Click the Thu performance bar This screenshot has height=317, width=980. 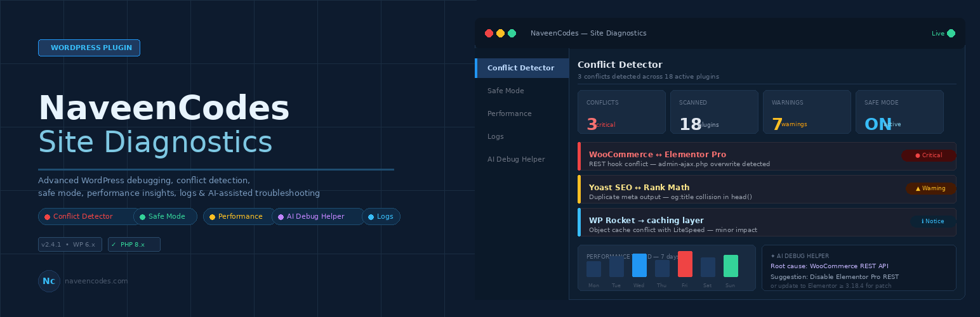pos(662,268)
